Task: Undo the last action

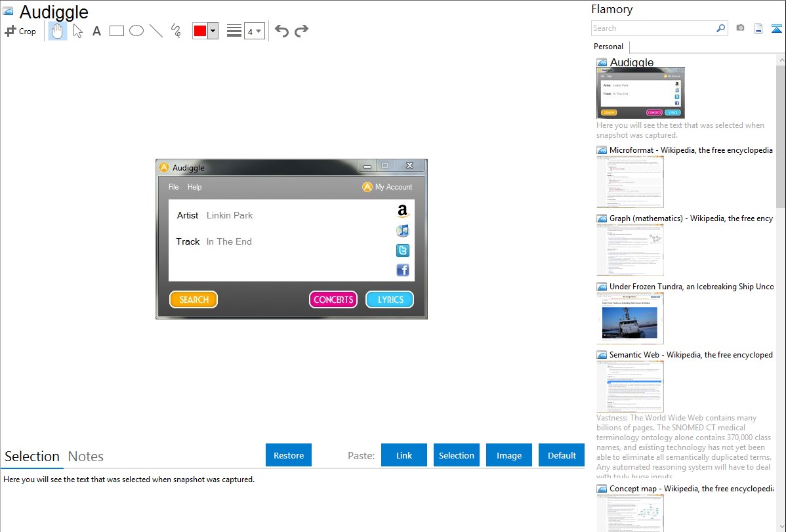Action: 281,31
